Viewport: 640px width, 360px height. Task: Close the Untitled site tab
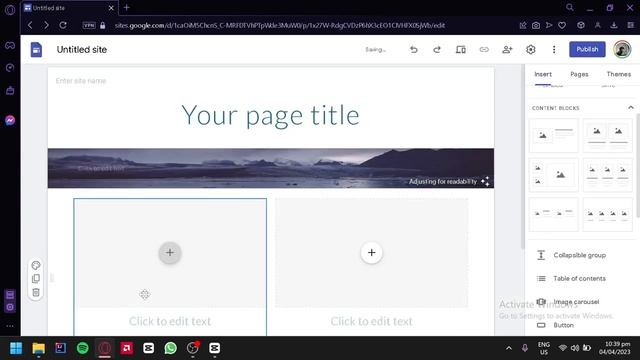click(111, 8)
